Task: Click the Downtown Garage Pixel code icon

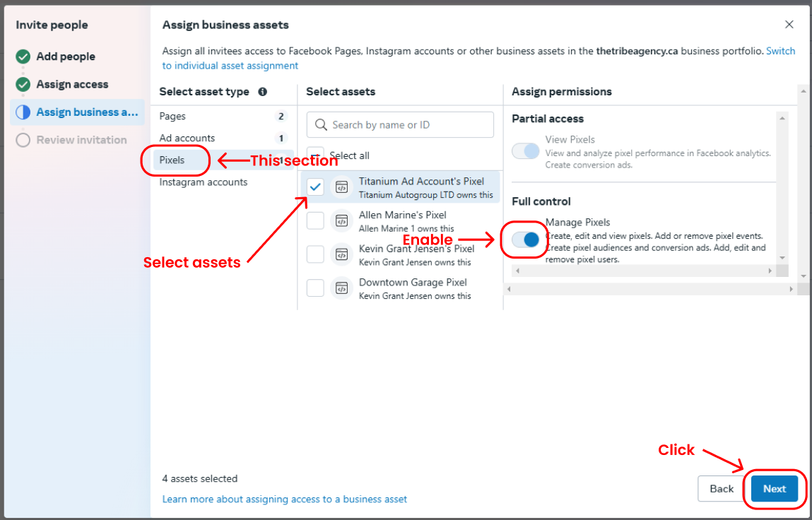Action: point(341,288)
